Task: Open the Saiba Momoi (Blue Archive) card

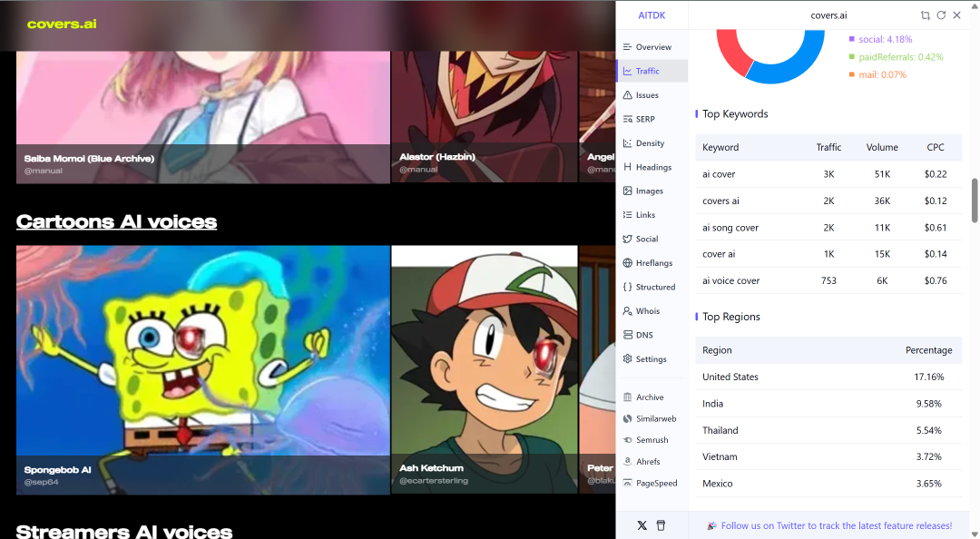Action: 203,118
